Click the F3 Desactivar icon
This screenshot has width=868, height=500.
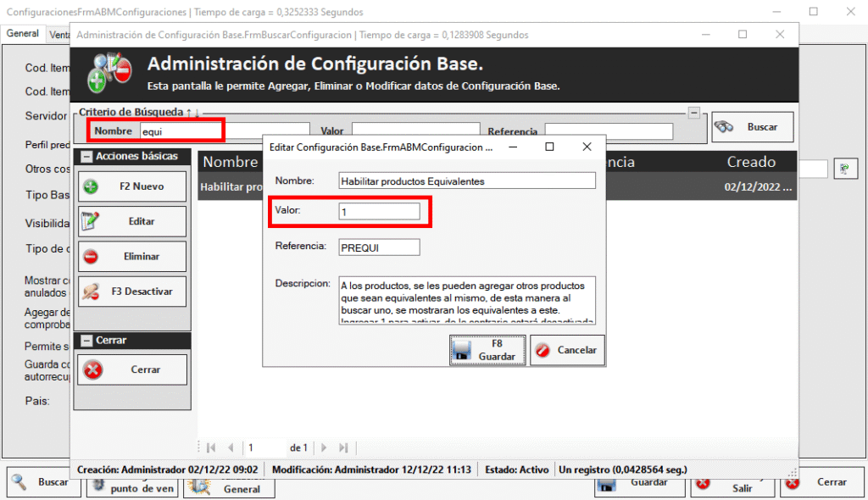click(92, 292)
